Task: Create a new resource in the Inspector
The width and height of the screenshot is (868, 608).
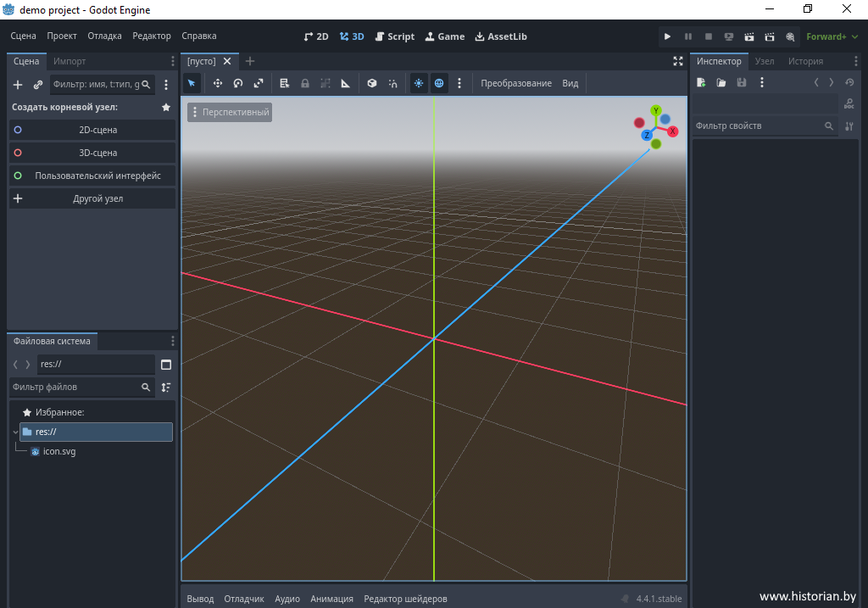Action: pyautogui.click(x=701, y=83)
